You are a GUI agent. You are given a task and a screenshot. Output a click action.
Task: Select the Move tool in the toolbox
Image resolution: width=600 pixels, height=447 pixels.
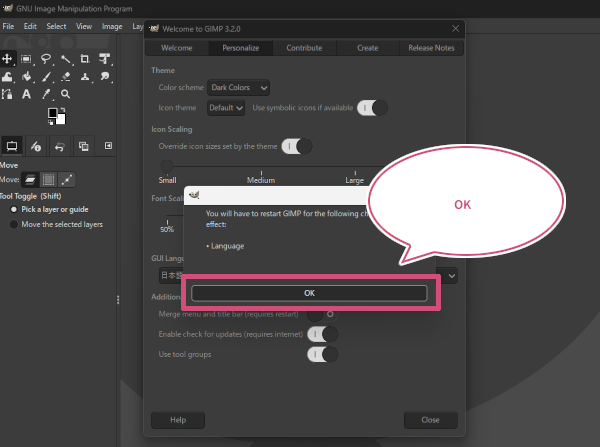click(x=8, y=59)
